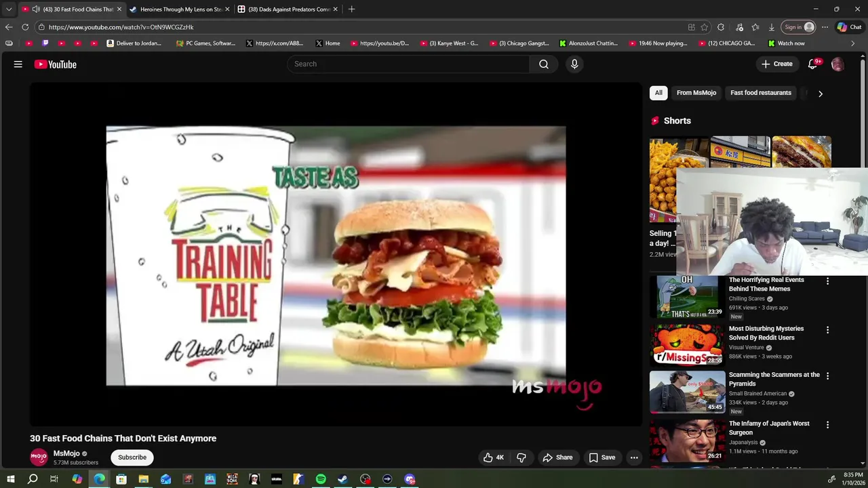The height and width of the screenshot is (488, 868).
Task: Open options for Horrifying Real Events video
Action: click(827, 281)
